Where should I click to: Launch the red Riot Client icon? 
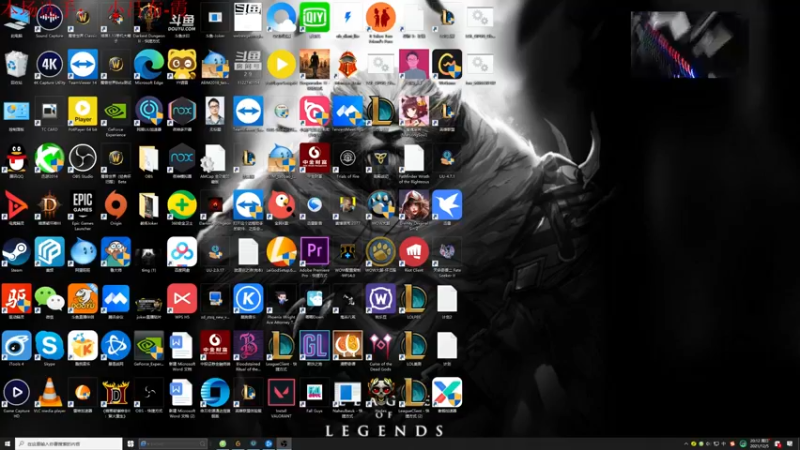[414, 252]
